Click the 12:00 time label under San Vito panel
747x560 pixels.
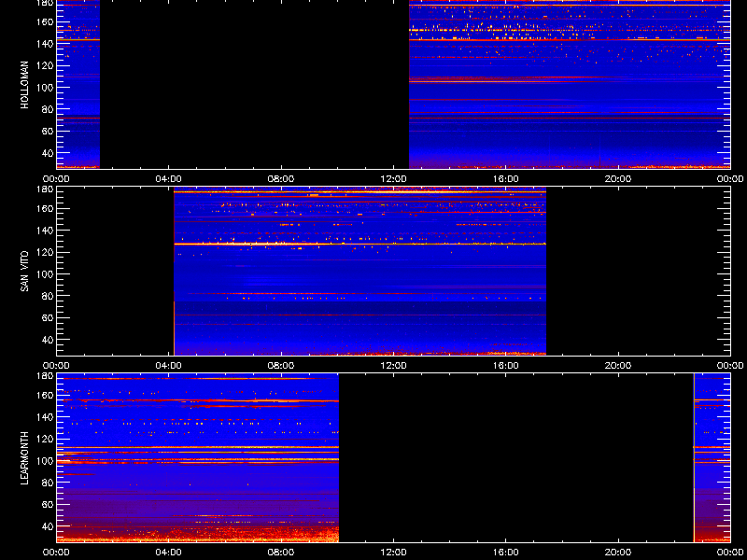coord(393,366)
